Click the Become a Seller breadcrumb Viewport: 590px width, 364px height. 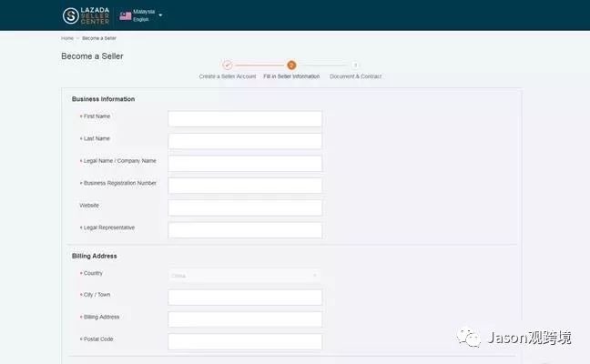[99, 38]
